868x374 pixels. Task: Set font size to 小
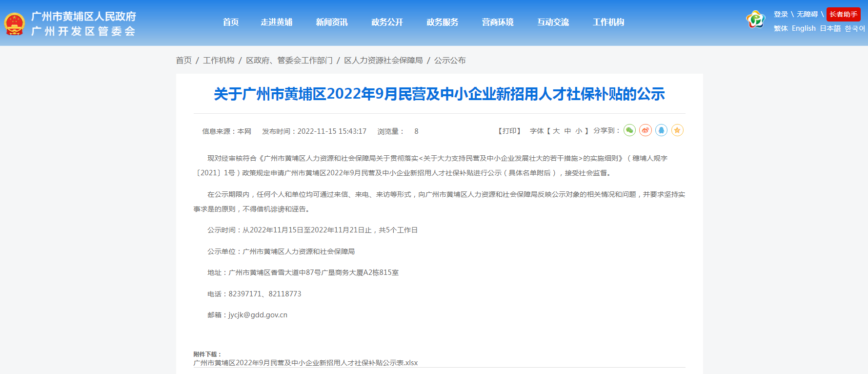pos(579,131)
